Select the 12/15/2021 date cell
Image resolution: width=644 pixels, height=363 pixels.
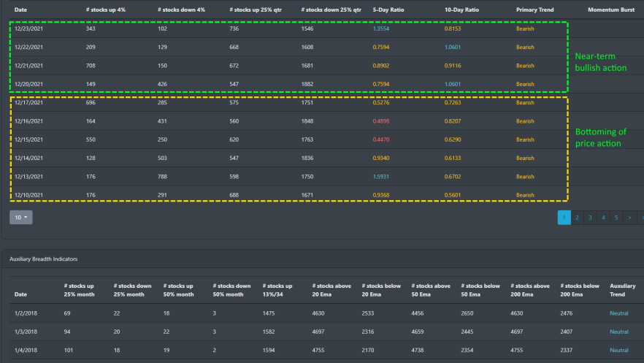tap(28, 140)
